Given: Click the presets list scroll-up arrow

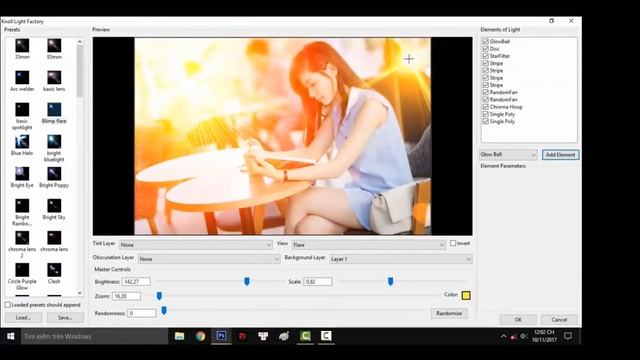Looking at the screenshot, I should point(80,42).
